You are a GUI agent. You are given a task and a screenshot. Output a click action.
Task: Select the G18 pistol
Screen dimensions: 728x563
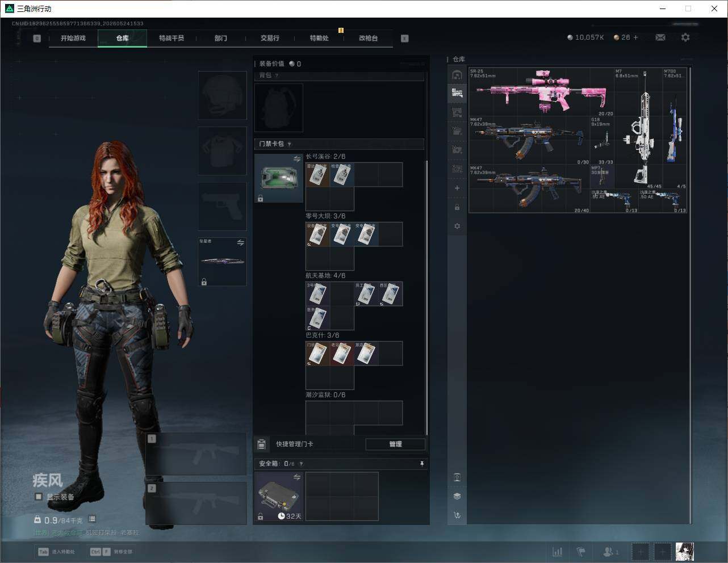[603, 141]
